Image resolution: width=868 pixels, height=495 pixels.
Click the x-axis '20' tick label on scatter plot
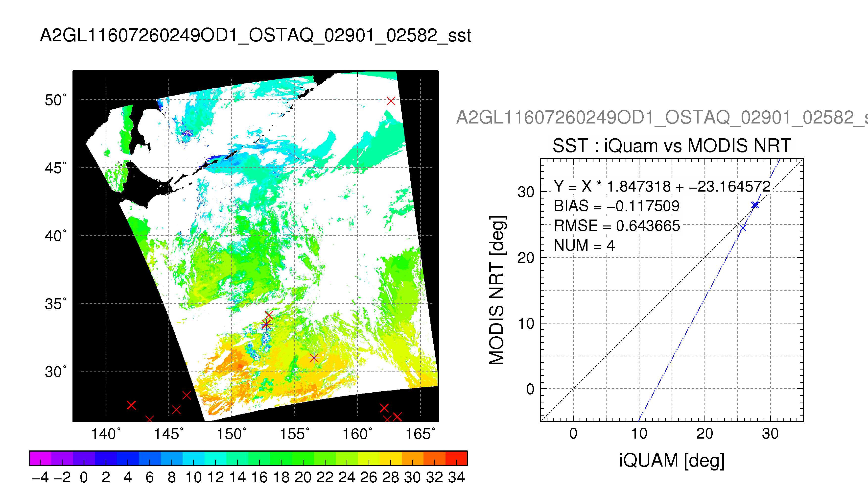pyautogui.click(x=704, y=434)
